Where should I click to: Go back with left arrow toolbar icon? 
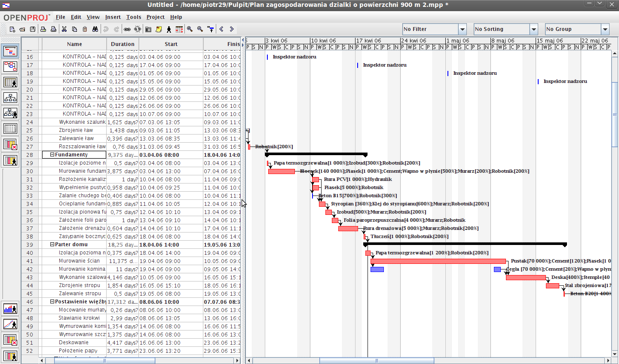221,29
